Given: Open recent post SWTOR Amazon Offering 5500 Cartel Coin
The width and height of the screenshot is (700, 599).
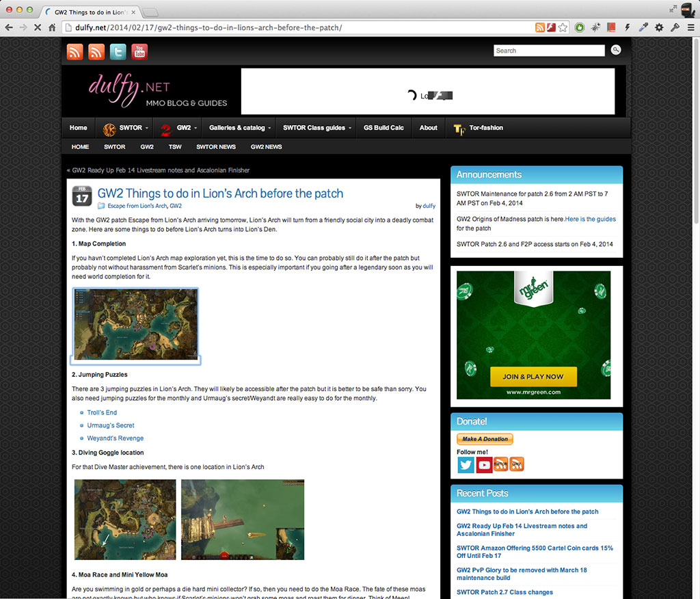Looking at the screenshot, I should click(x=535, y=552).
